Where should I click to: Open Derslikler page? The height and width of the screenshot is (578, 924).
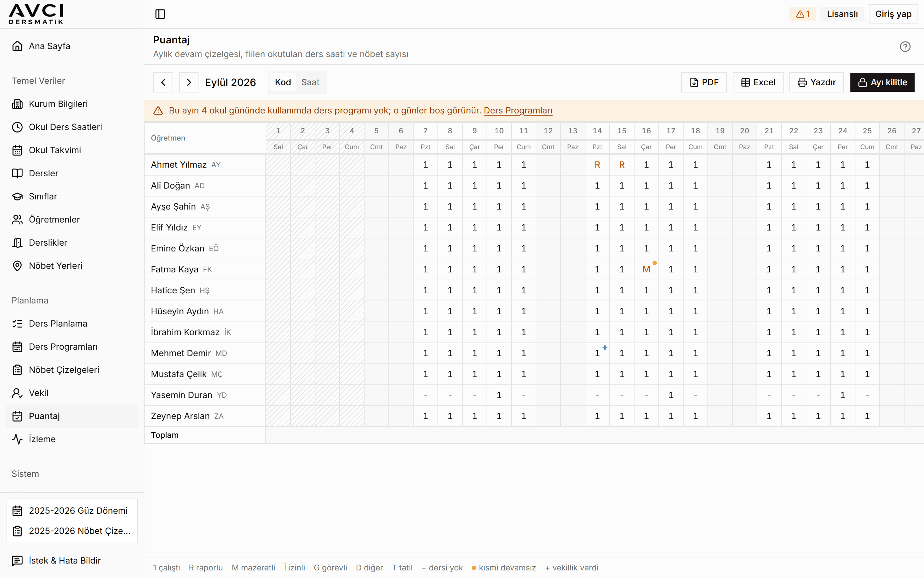coord(72,243)
